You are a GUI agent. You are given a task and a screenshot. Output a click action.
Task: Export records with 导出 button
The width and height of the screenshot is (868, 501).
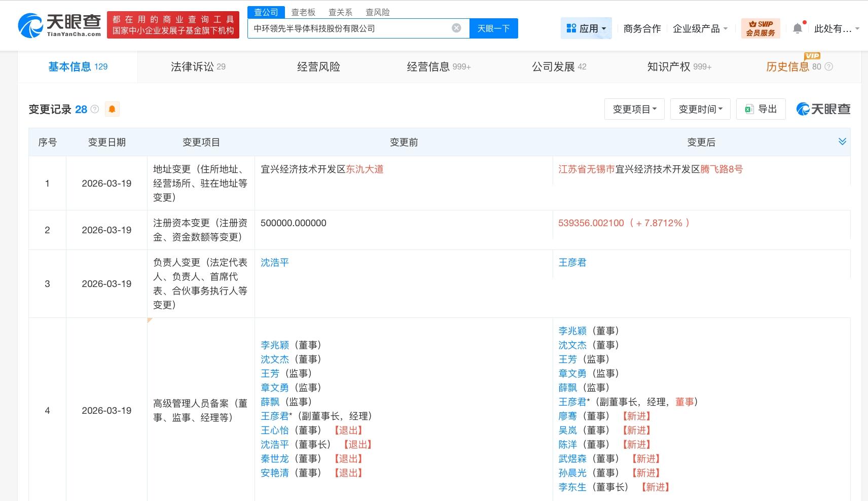pyautogui.click(x=761, y=109)
